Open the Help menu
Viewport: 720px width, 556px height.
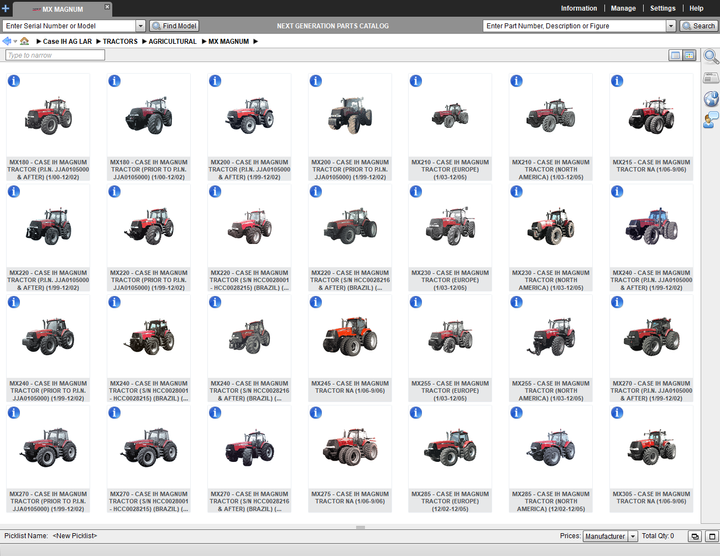pos(696,8)
